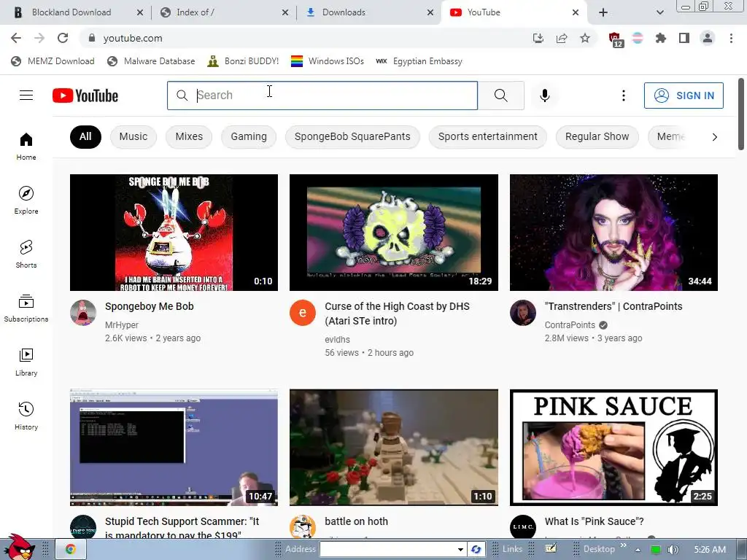Bookmark this page with the star icon
Image resolution: width=747 pixels, height=560 pixels.
pyautogui.click(x=585, y=38)
